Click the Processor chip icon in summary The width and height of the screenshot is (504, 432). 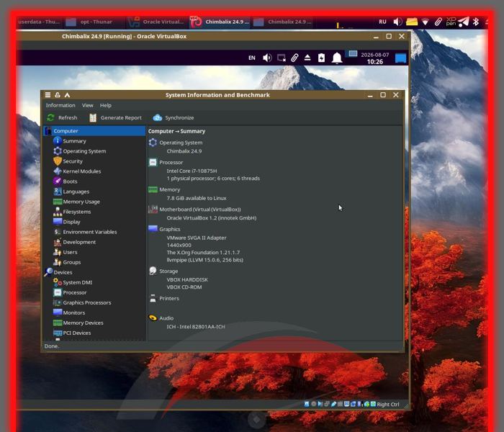click(x=153, y=162)
